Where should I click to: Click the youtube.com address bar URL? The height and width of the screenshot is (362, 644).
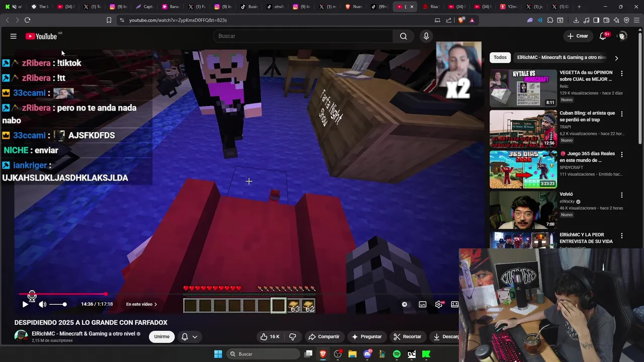click(x=178, y=20)
